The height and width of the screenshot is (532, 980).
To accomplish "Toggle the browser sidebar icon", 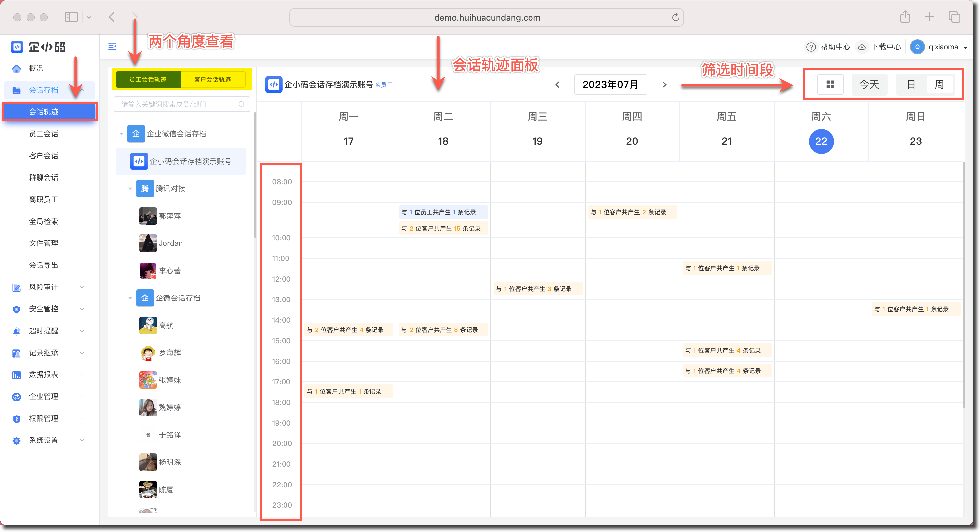I will [x=71, y=17].
